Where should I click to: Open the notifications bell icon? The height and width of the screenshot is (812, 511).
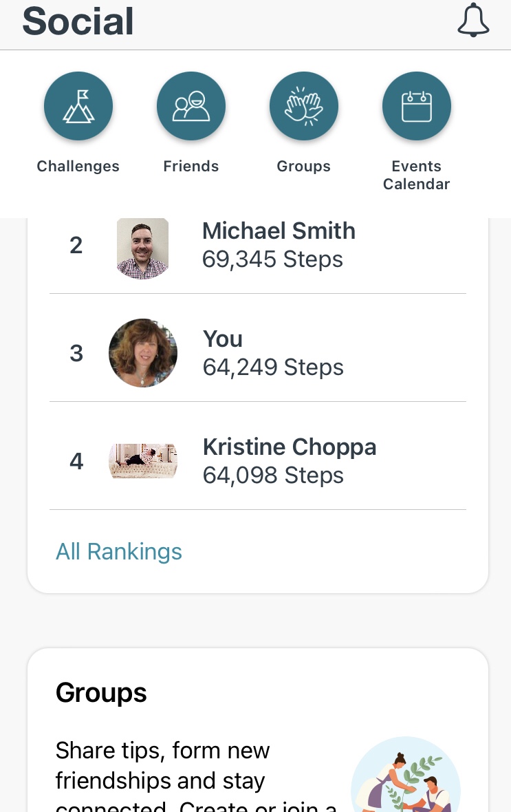[x=473, y=22]
